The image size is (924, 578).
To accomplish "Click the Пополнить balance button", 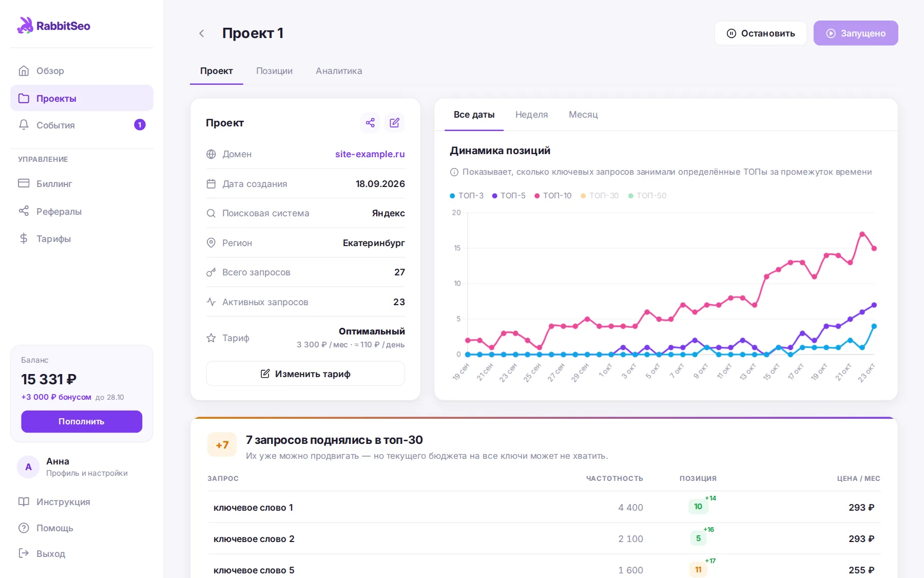I will click(82, 421).
